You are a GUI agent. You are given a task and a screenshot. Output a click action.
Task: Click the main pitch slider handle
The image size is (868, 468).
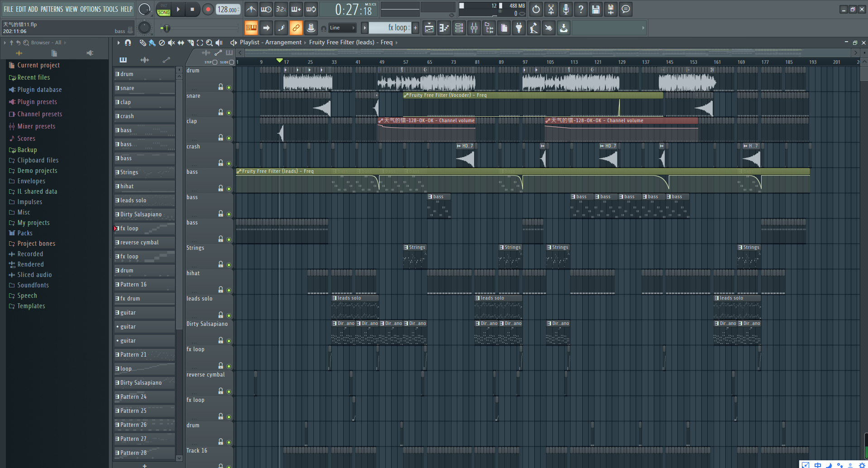click(166, 28)
